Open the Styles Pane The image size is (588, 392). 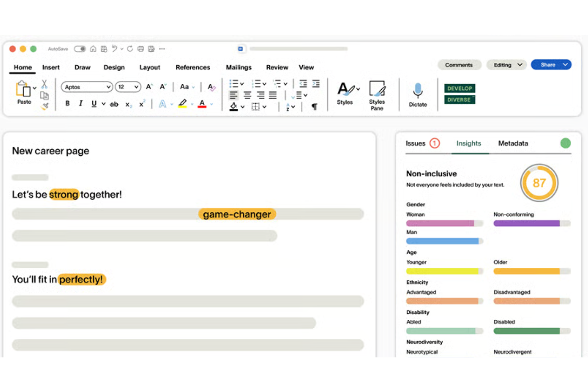(x=377, y=95)
